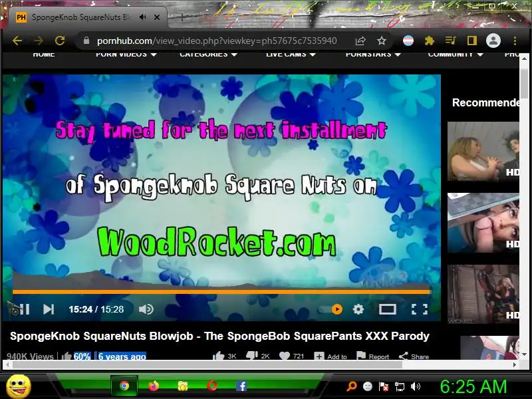Viewport: 532px width, 399px height.
Task: Toggle the autoplay switch in the player
Action: point(331,309)
